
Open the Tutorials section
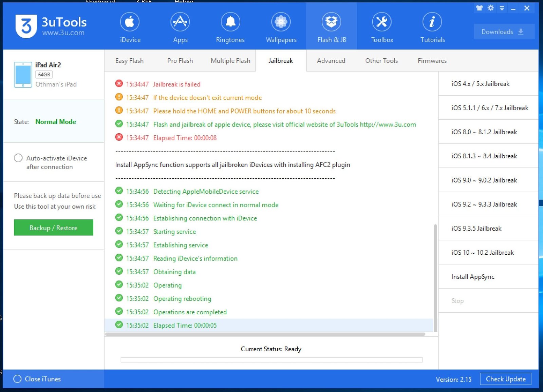tap(432, 27)
